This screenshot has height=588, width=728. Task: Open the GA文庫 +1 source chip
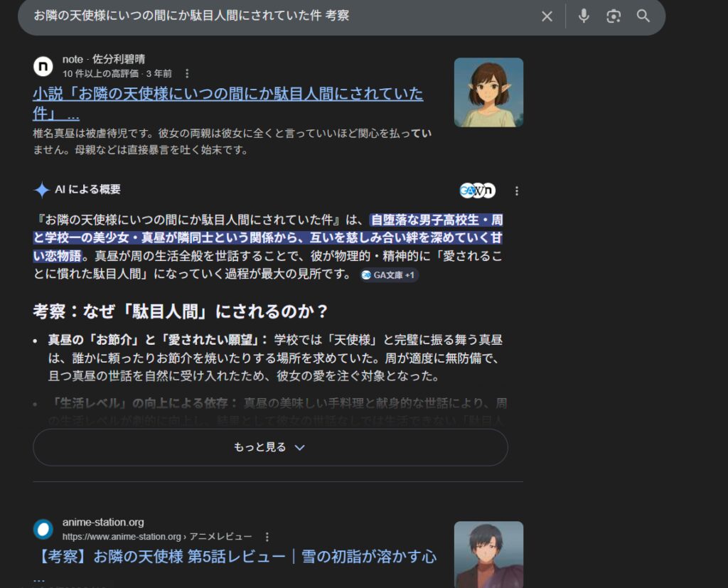pyautogui.click(x=390, y=275)
